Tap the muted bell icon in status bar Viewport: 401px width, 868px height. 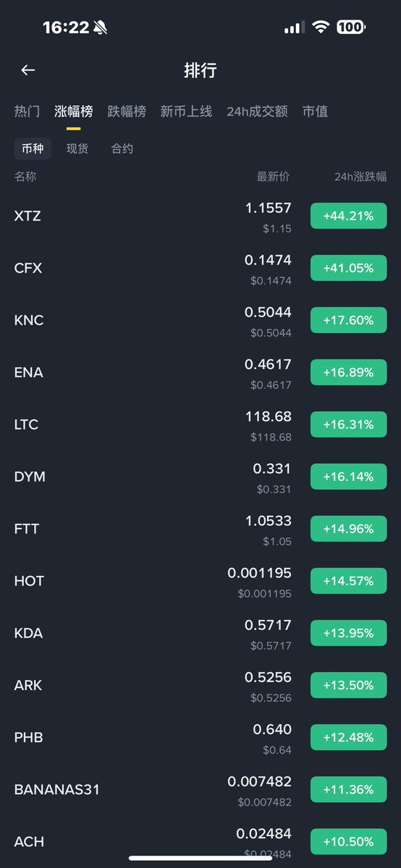pos(101,28)
